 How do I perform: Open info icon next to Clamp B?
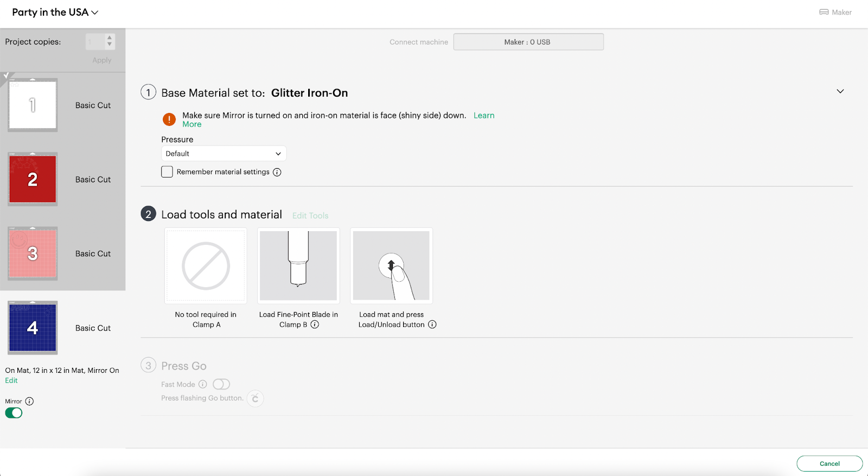[315, 325]
